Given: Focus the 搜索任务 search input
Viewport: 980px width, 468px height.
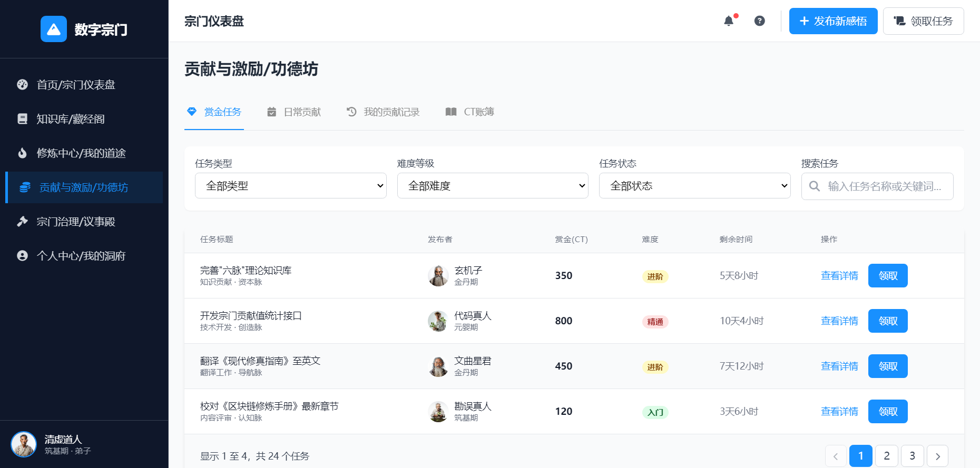Looking at the screenshot, I should pyautogui.click(x=877, y=186).
